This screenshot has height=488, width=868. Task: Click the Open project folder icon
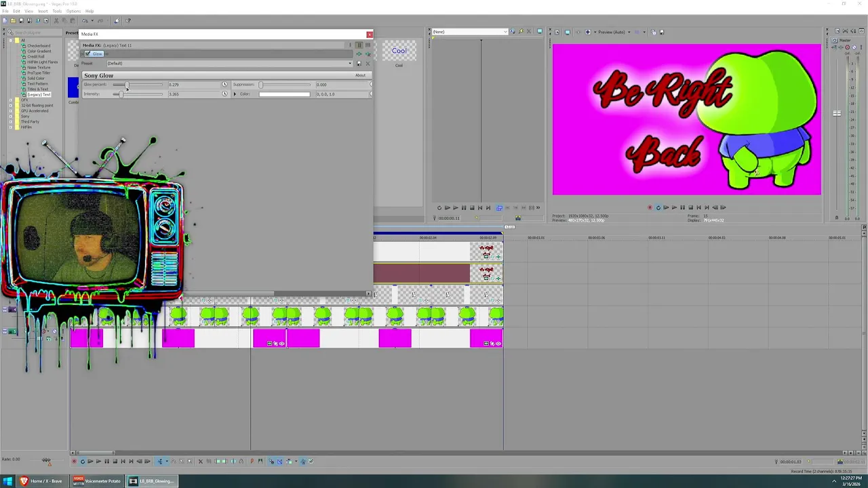[14, 20]
